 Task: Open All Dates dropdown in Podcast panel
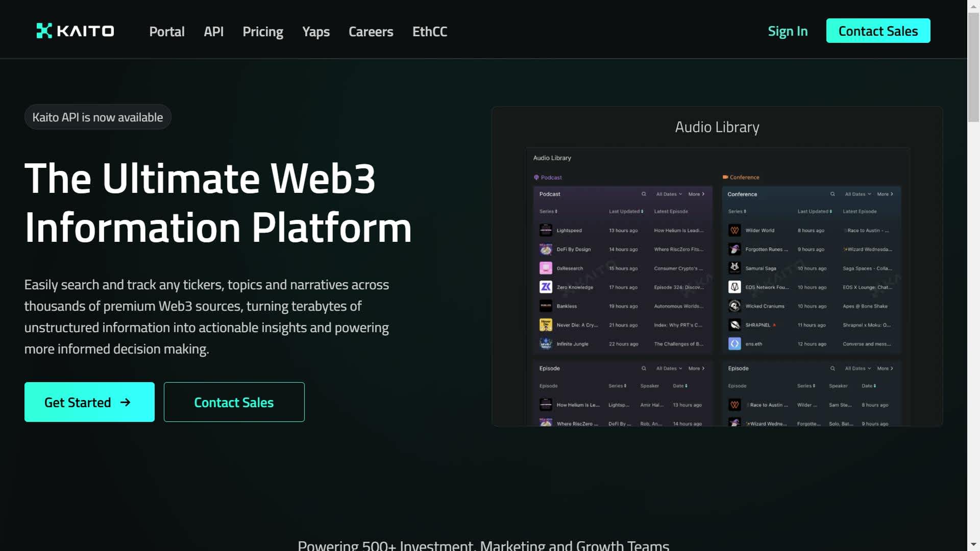669,194
